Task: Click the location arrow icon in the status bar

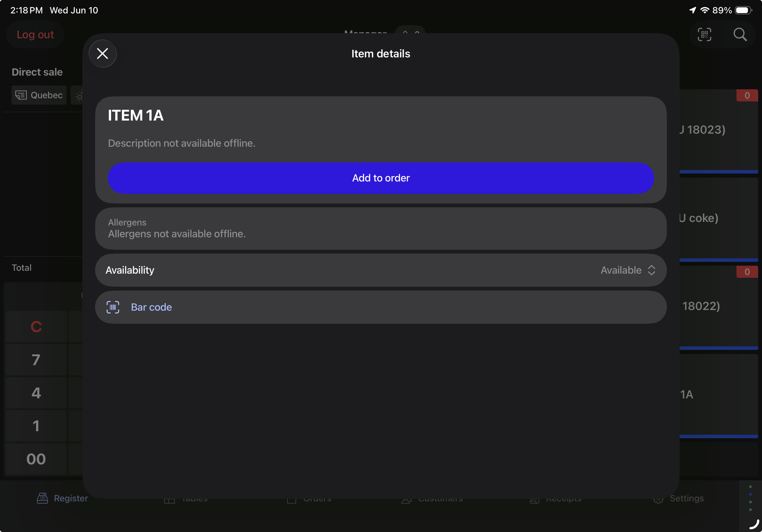Action: 692,10
